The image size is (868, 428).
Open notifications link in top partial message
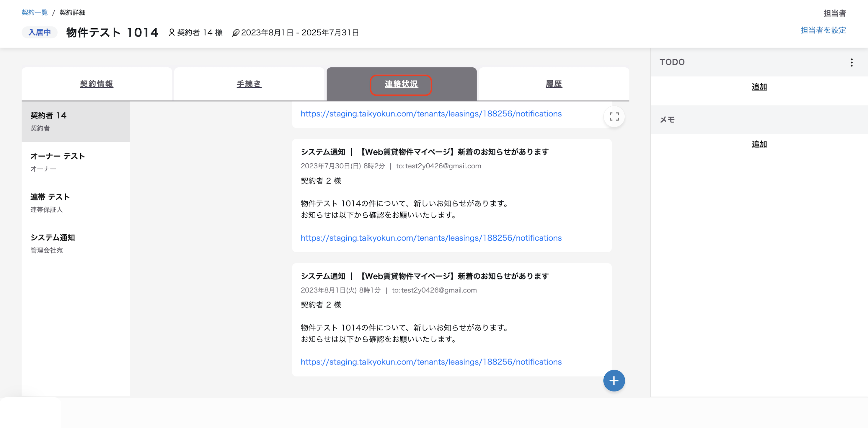point(431,114)
